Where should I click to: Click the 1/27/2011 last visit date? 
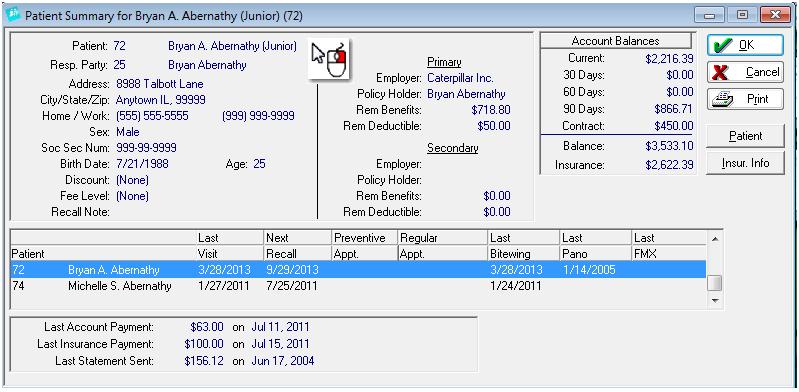click(224, 286)
